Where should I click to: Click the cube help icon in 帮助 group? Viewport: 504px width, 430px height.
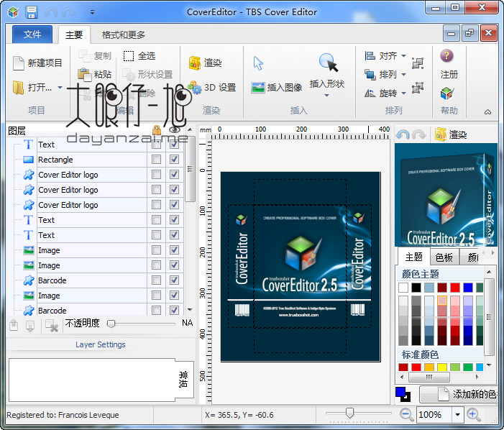(446, 93)
